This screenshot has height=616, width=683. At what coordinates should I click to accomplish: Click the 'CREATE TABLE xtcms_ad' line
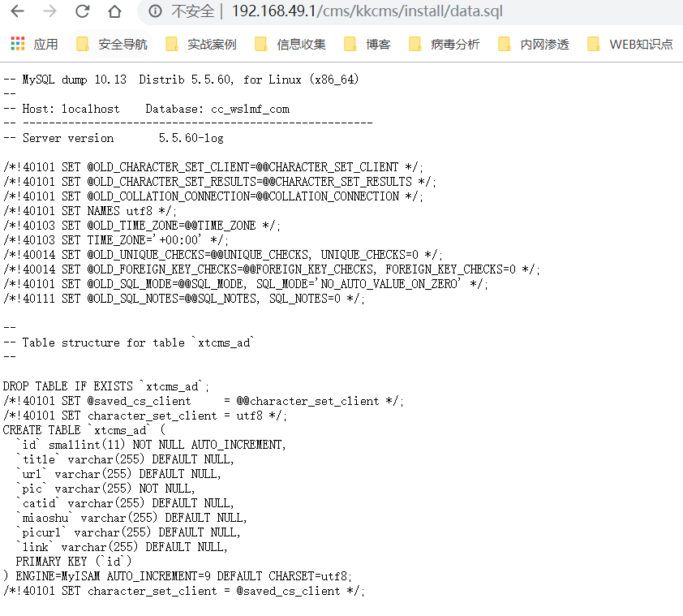click(x=84, y=430)
